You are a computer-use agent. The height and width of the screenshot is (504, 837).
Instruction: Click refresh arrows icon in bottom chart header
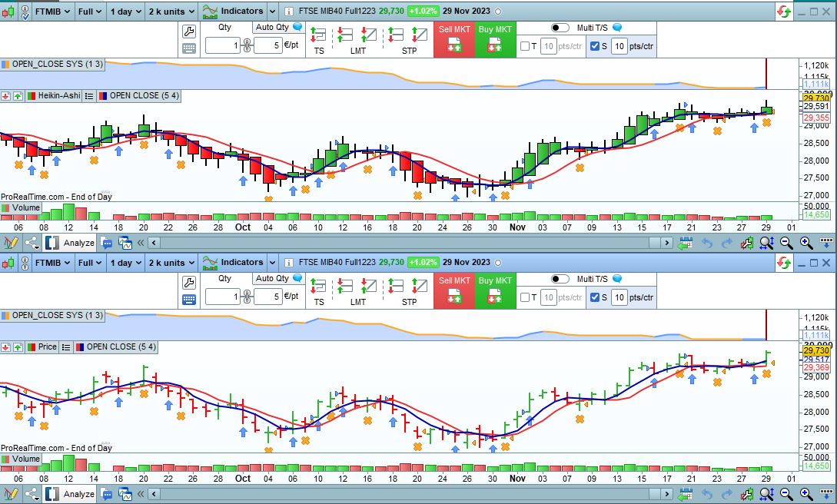(x=784, y=263)
